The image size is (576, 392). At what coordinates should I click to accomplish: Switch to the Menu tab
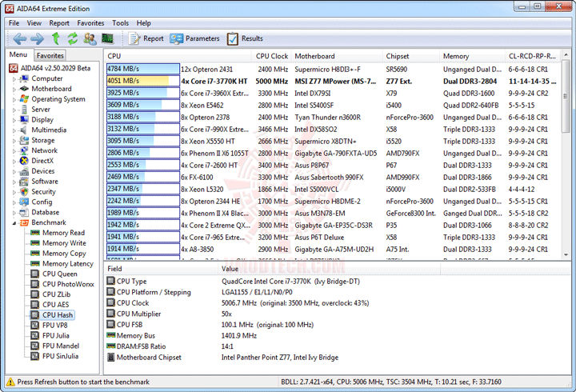point(18,54)
